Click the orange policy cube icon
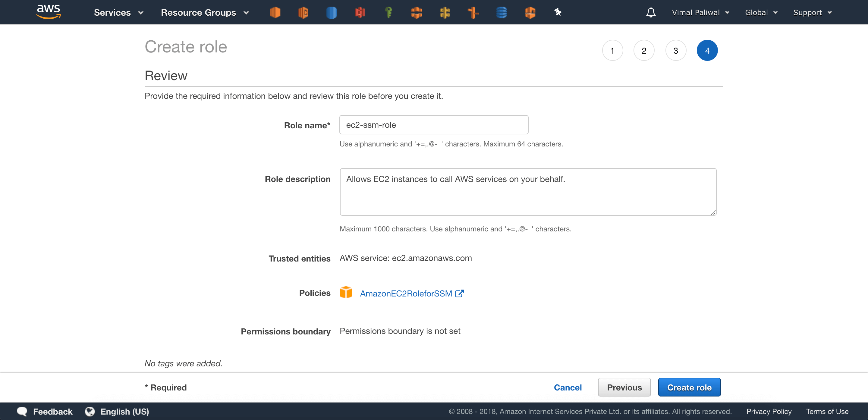 (x=346, y=292)
